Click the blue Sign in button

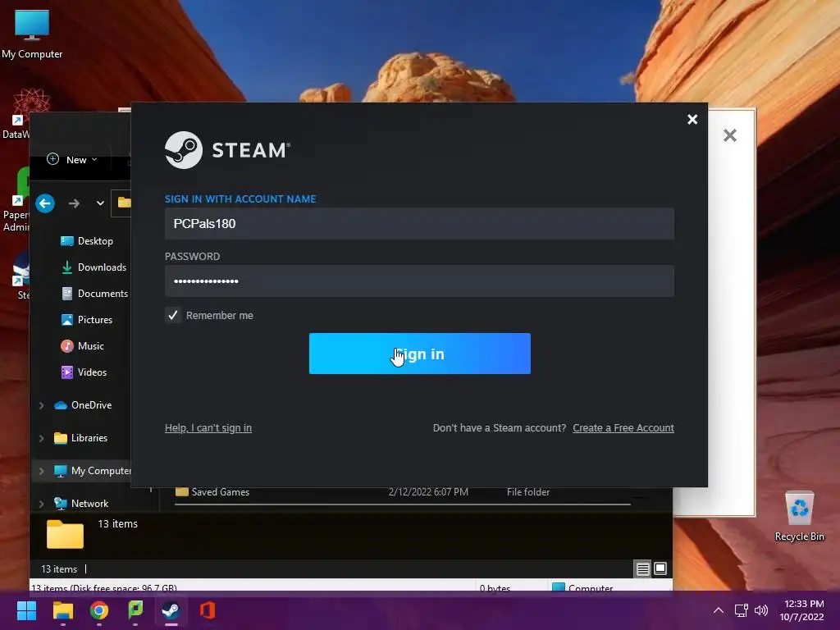419,354
